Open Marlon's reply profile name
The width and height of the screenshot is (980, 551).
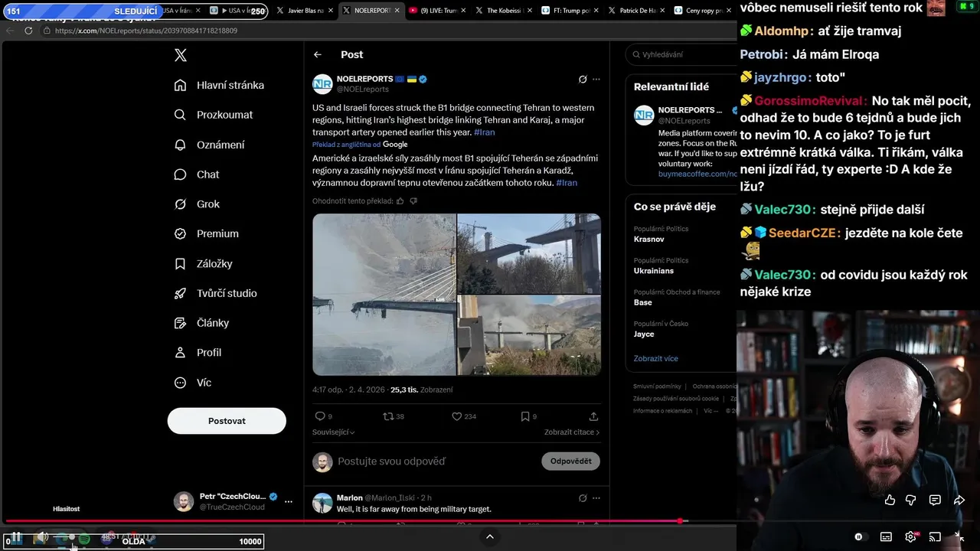pos(350,497)
